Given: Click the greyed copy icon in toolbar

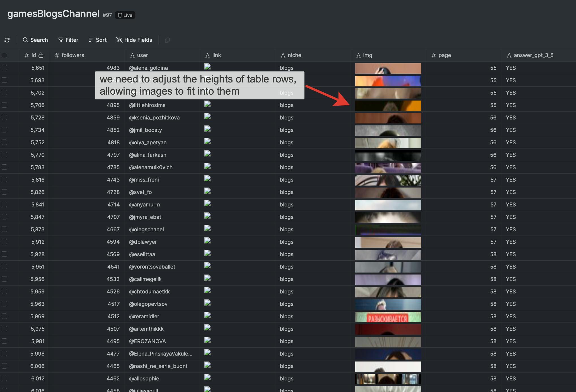Looking at the screenshot, I should coord(167,40).
